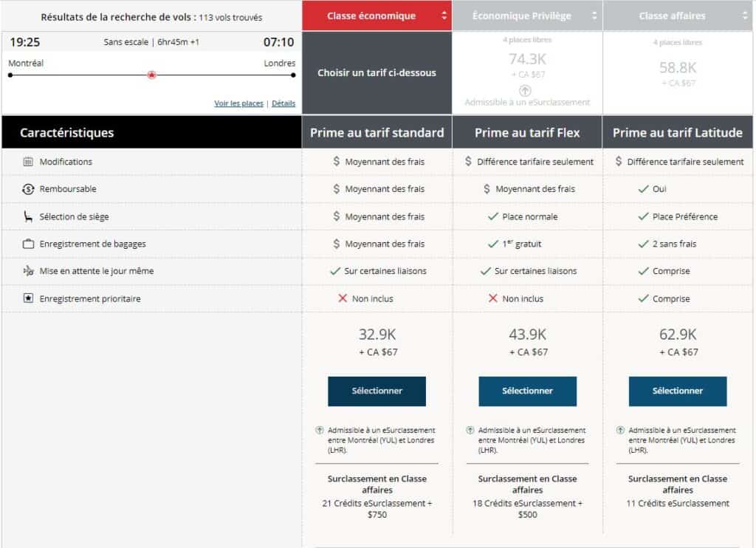The width and height of the screenshot is (756, 548).
Task: Open the Voir les places link
Action: (x=238, y=103)
